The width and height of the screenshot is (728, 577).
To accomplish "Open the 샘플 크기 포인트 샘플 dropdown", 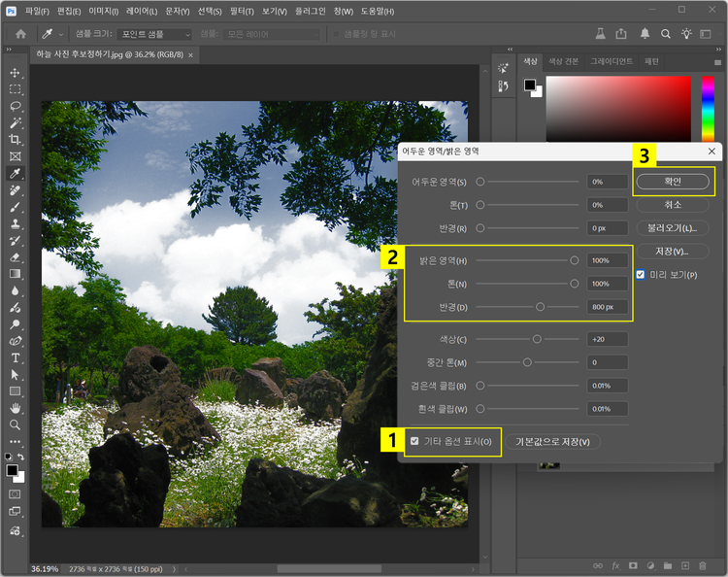I will pyautogui.click(x=153, y=34).
